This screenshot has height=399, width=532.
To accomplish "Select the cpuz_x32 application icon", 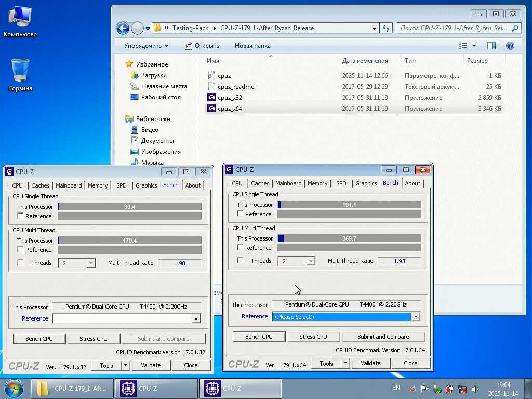I will [211, 97].
